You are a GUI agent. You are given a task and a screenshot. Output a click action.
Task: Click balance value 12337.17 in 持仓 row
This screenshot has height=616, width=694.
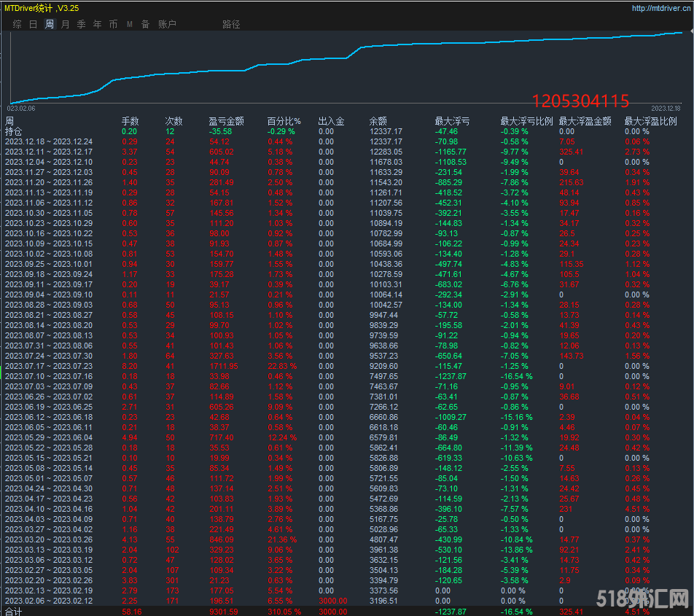pyautogui.click(x=386, y=131)
